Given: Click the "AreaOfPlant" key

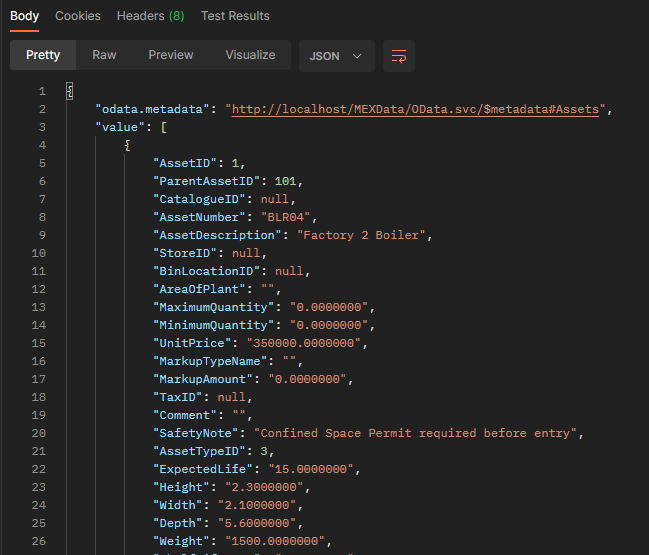Looking at the screenshot, I should point(200,289).
